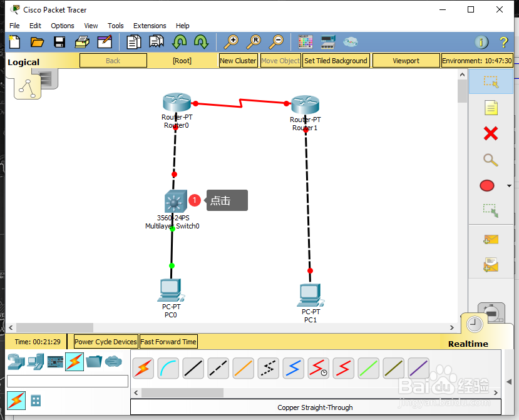Select Network Devices category icon
Viewport: 519px width, 420px height.
(16, 361)
